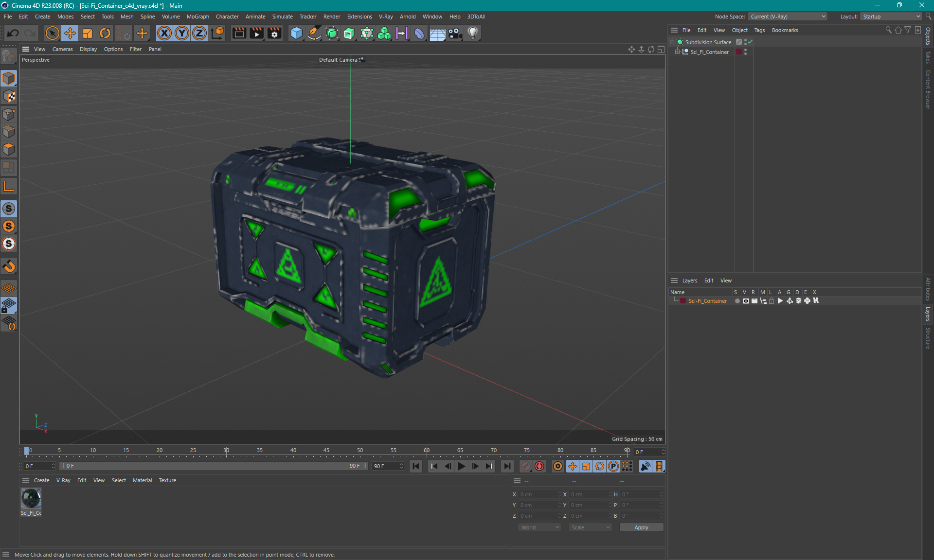Click the Apply button in coordinates panel
This screenshot has height=560, width=934.
coord(638,527)
